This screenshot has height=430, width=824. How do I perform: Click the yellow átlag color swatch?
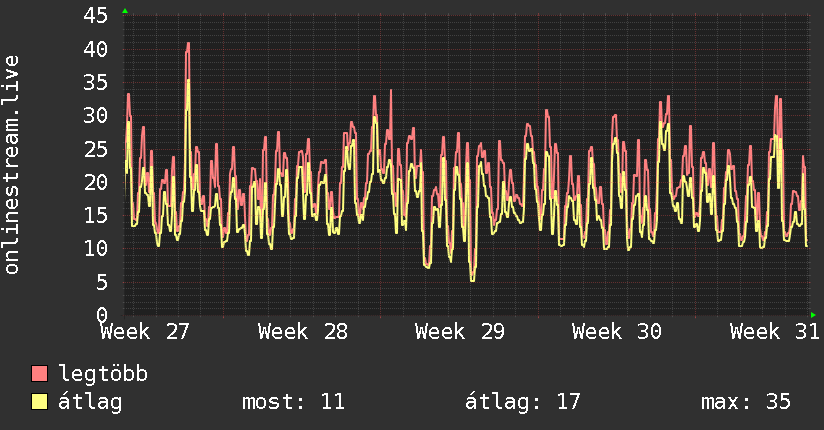pyautogui.click(x=39, y=401)
